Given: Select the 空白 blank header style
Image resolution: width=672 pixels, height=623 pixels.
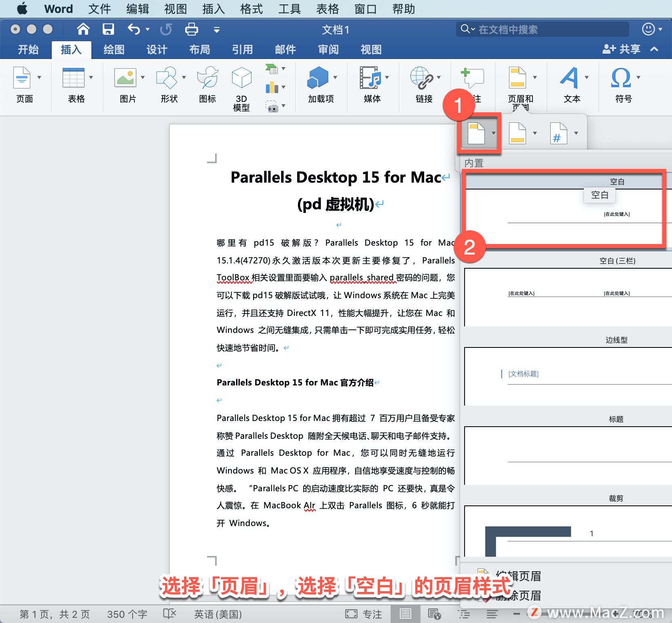Looking at the screenshot, I should click(566, 209).
